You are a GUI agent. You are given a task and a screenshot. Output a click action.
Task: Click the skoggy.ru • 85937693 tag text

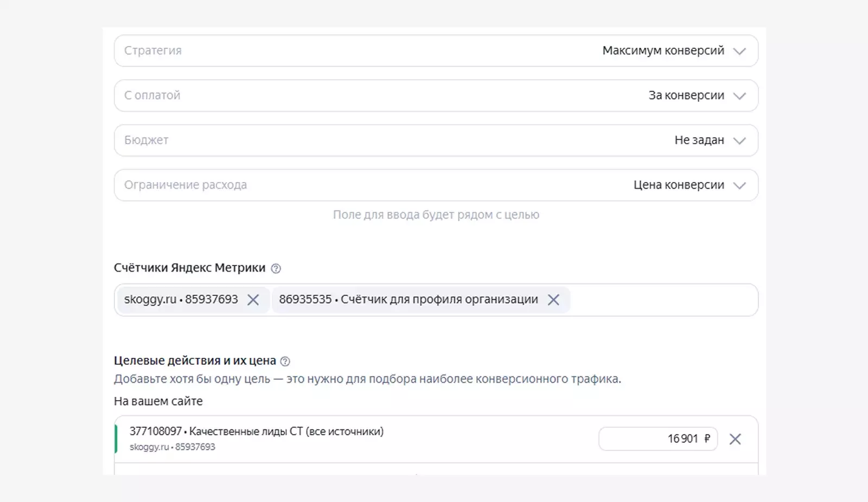[x=181, y=300]
